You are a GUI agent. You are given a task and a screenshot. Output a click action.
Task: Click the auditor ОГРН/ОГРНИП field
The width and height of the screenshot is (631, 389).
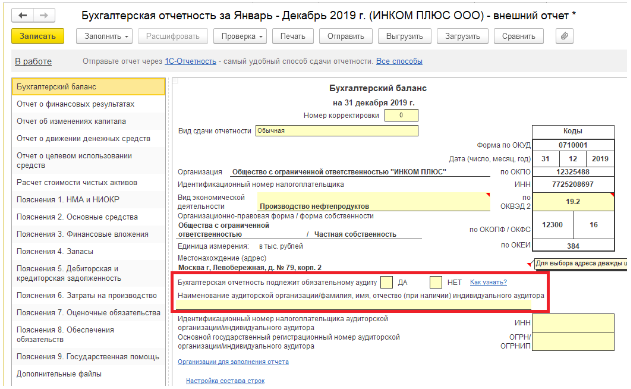(x=573, y=342)
